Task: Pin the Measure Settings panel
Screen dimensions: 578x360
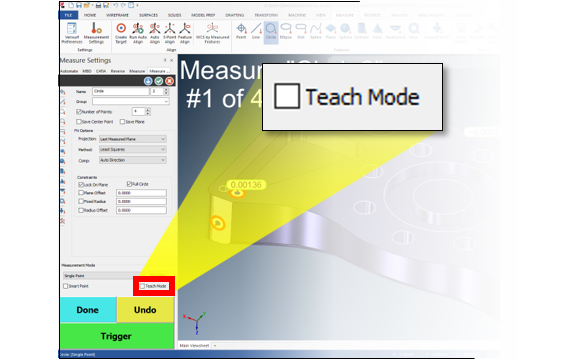Action: 165,60
